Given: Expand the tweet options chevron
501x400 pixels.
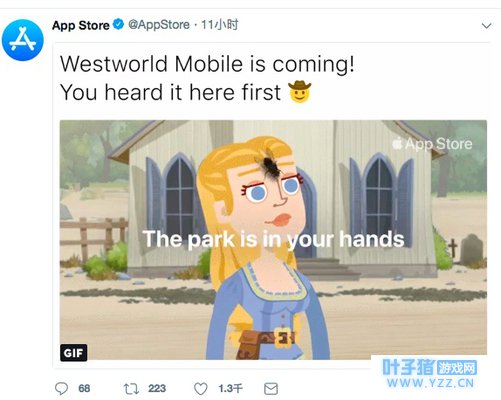Looking at the screenshot, I should (487, 26).
